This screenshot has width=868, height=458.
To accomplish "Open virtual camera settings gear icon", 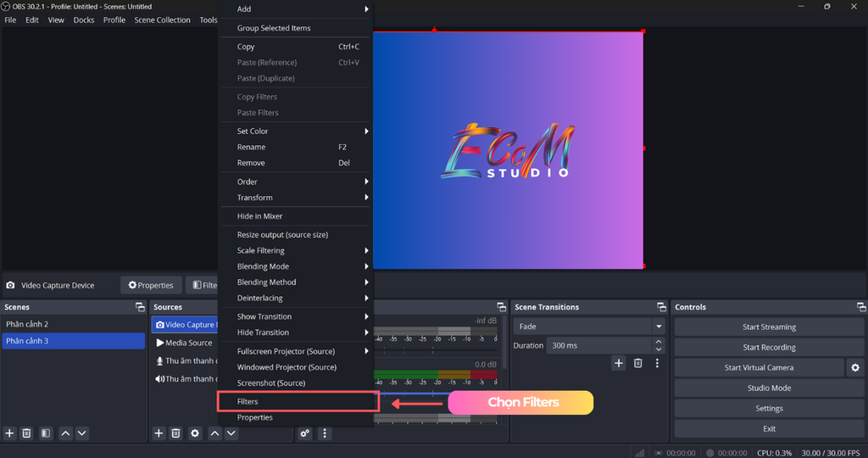I will pos(855,368).
